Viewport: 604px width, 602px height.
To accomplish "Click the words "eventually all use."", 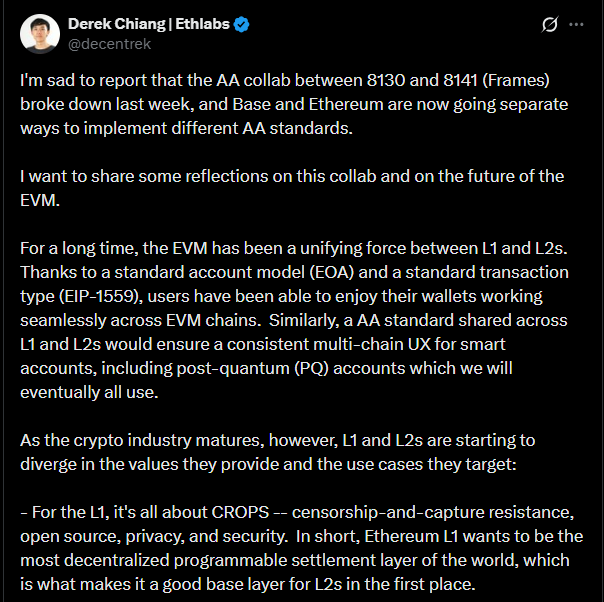I will point(89,392).
